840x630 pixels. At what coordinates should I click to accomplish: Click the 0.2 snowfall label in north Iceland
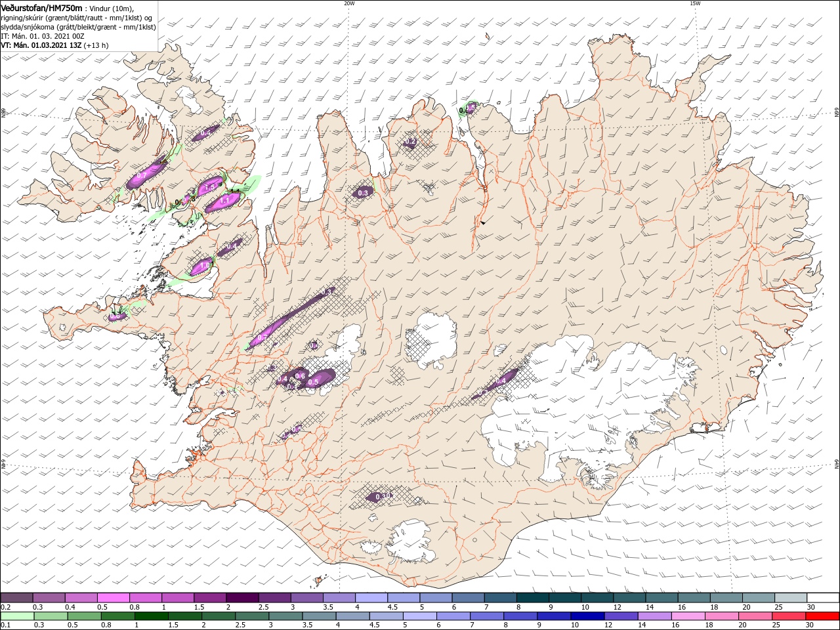coord(411,141)
